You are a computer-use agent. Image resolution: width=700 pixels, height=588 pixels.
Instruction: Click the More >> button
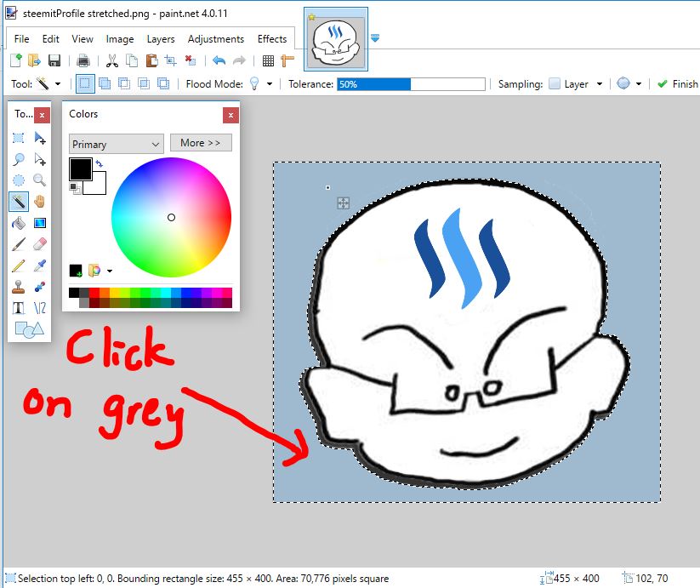(x=201, y=143)
